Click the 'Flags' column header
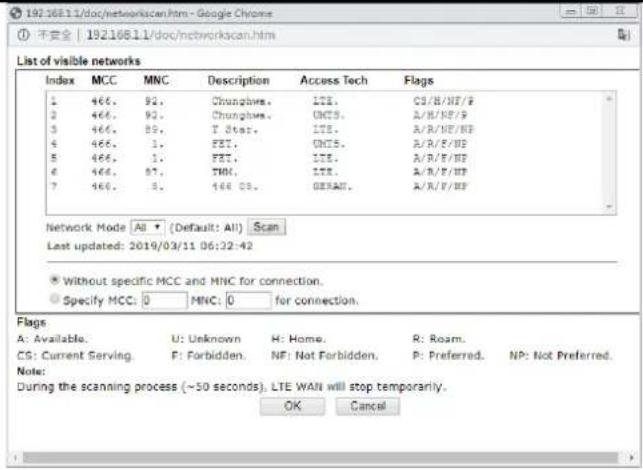Viewport: 643px width, 470px height. tap(419, 81)
